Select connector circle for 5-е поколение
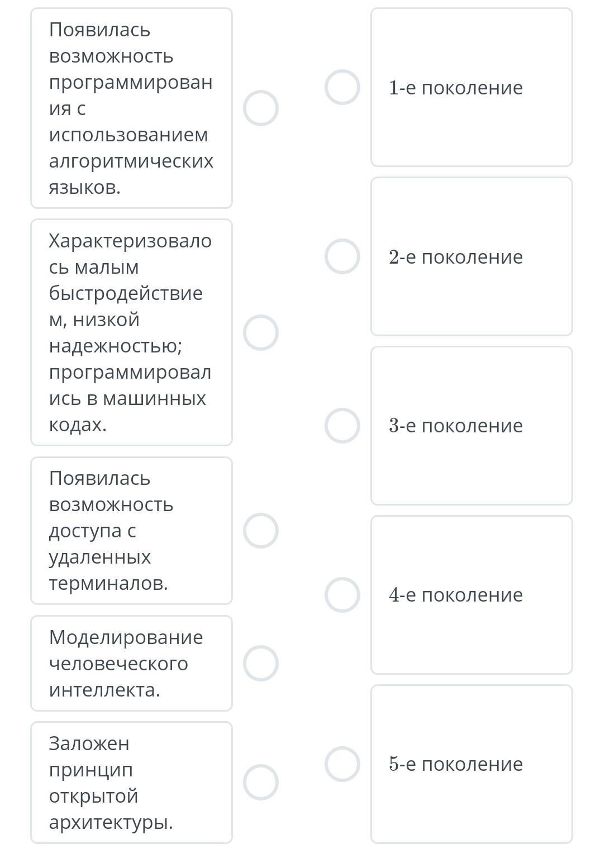Screen dimensions: 591x868 point(342,764)
